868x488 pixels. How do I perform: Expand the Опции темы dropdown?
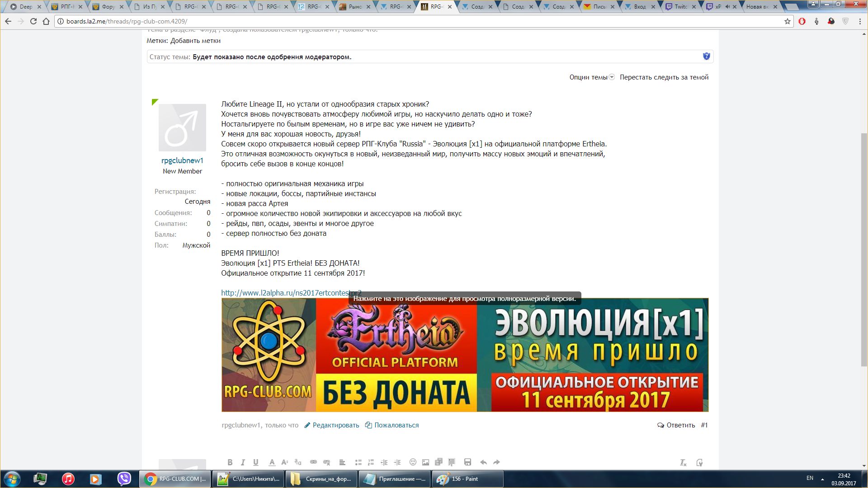(x=592, y=77)
